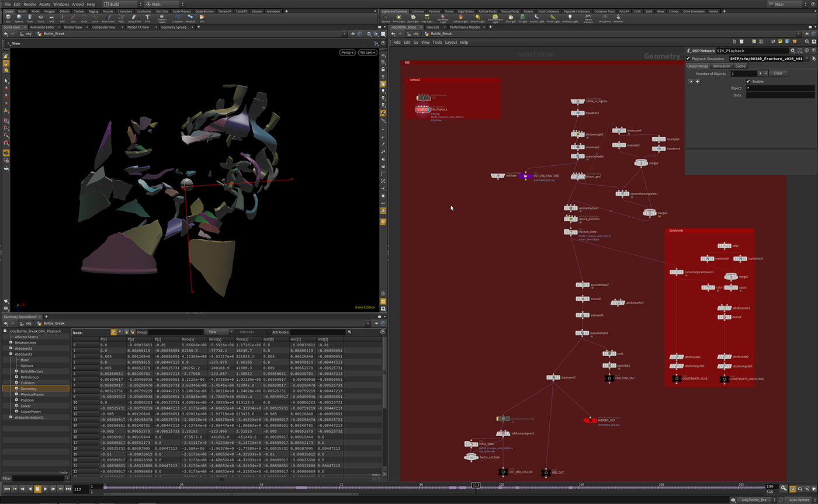Select the Font shelf tool
Viewport: 818px width, 504px height.
147,18
